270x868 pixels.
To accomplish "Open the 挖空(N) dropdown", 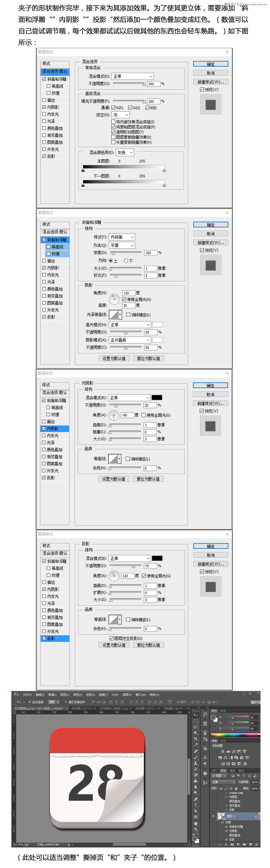I will click(120, 115).
